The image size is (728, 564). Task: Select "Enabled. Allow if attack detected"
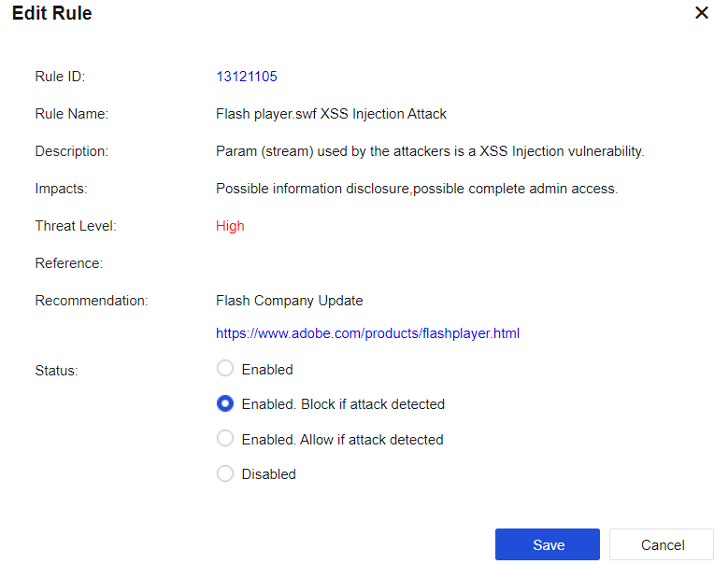[225, 439]
